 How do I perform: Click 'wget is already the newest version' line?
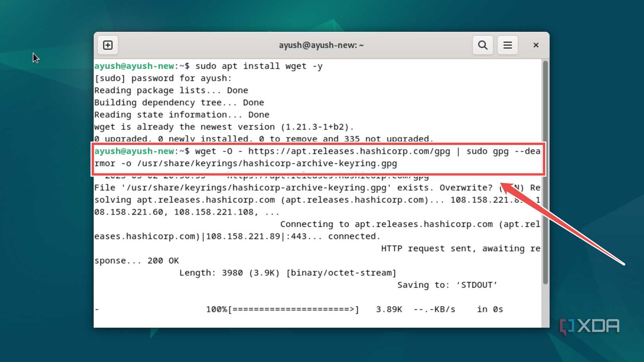pyautogui.click(x=224, y=127)
